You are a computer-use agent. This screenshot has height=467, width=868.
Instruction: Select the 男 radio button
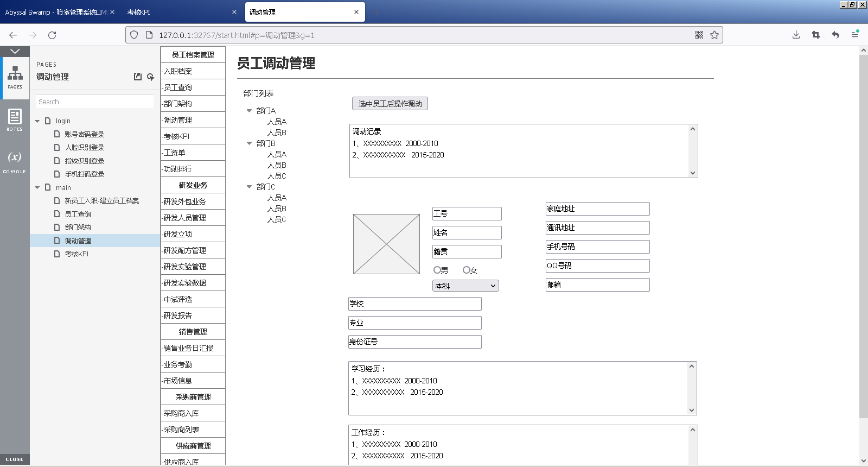tap(437, 270)
